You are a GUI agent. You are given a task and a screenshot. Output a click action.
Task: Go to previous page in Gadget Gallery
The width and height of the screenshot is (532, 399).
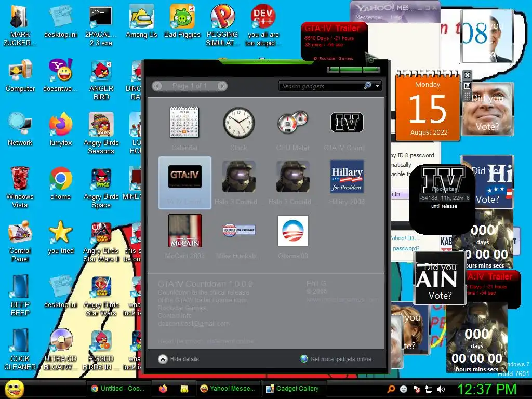157,86
